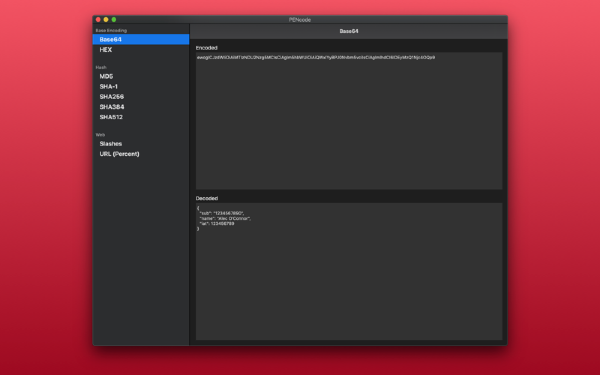Close the PENcode window with red button

point(98,20)
